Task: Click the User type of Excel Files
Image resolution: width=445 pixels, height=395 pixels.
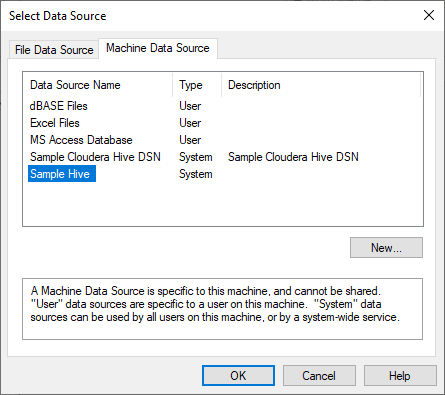Action: (x=190, y=123)
